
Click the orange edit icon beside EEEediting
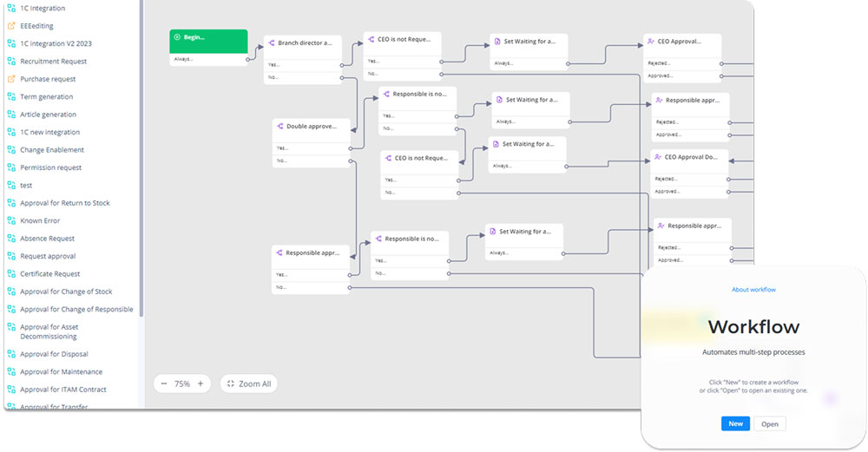pyautogui.click(x=11, y=26)
